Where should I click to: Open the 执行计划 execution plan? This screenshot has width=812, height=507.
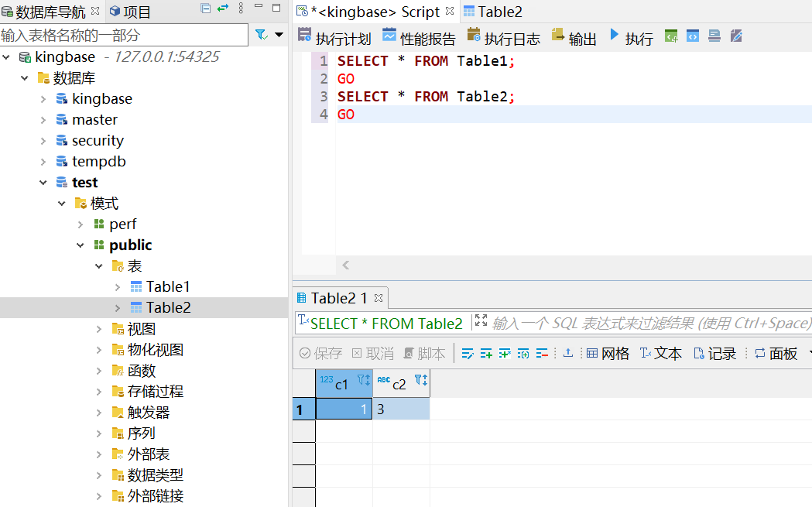tap(334, 37)
